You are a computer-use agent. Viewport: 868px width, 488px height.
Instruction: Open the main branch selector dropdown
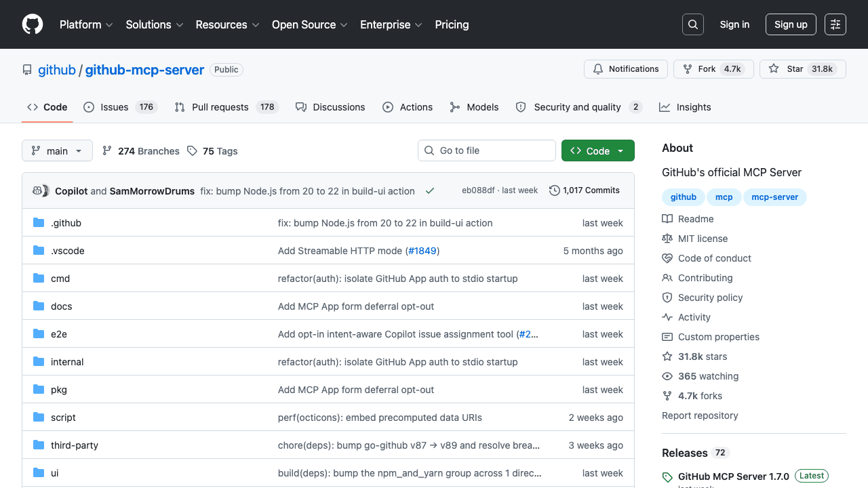(57, 150)
